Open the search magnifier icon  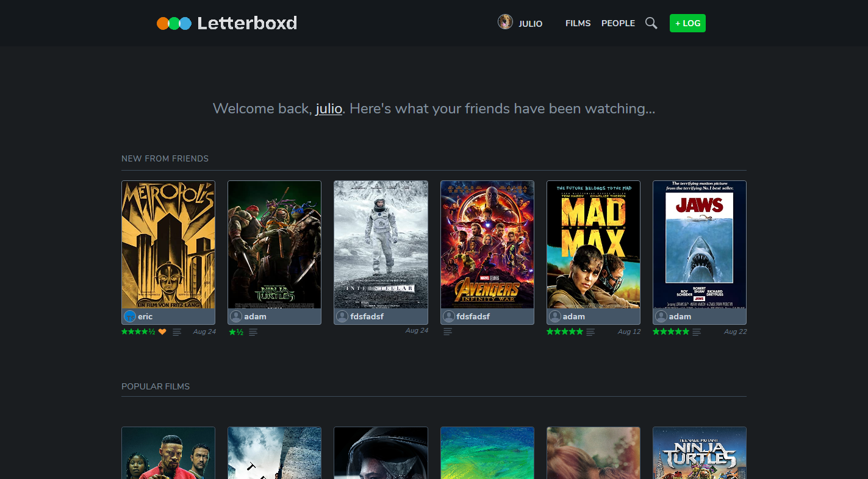coord(651,23)
